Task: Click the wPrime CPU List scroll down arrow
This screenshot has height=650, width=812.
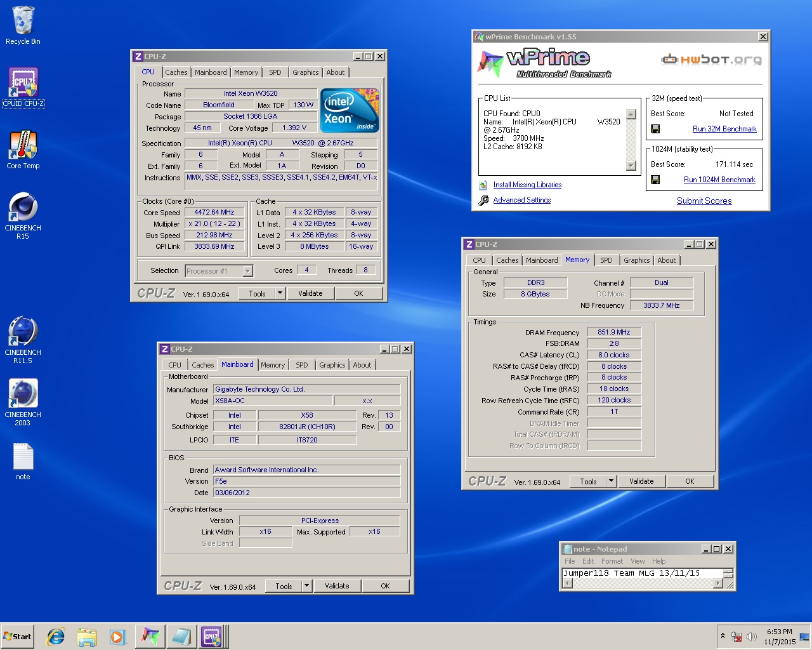Action: [631, 165]
